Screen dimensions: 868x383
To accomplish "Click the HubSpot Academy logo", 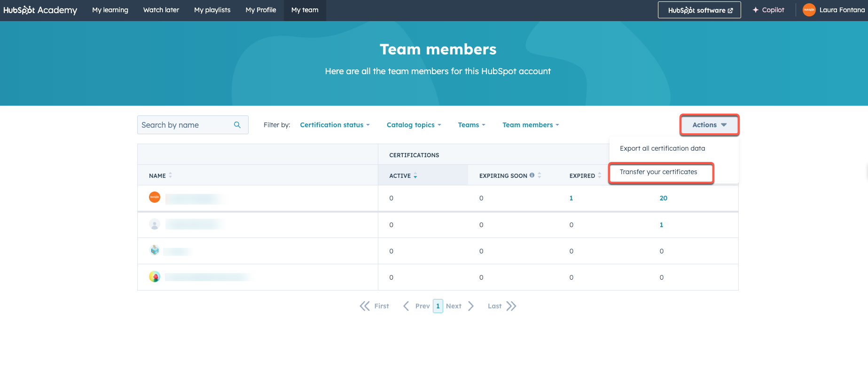I will (x=40, y=10).
